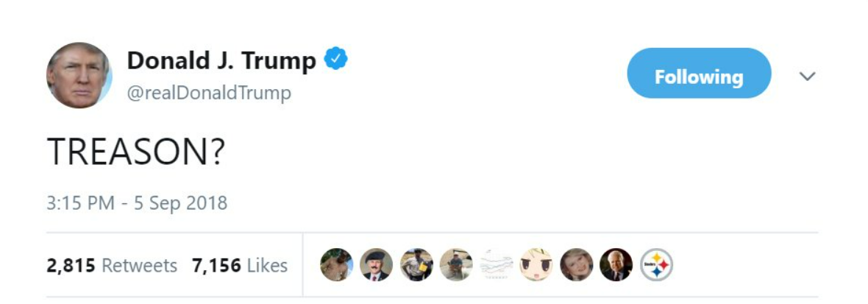Click the line chart liker avatar
The width and height of the screenshot is (868, 304).
tap(497, 265)
